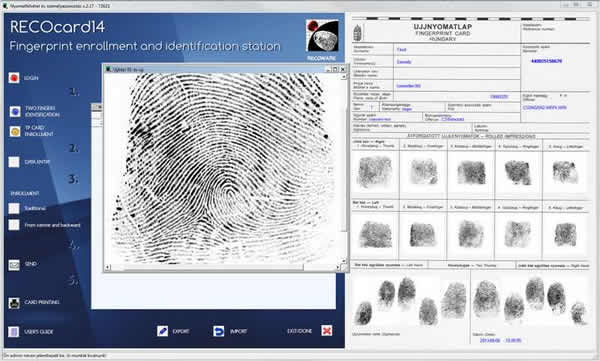Click the scroll-up arrow of fingerprint viewer
Image resolution: width=600 pixels, height=361 pixels.
pyautogui.click(x=343, y=77)
